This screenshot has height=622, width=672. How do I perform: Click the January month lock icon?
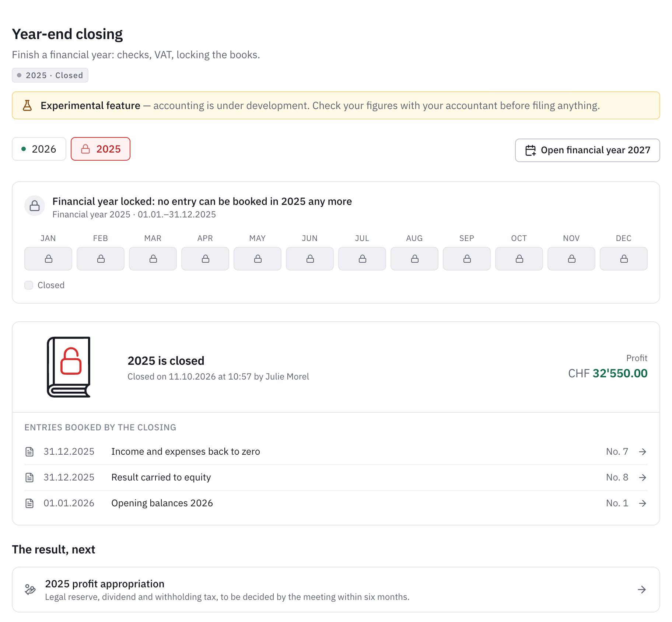[48, 259]
